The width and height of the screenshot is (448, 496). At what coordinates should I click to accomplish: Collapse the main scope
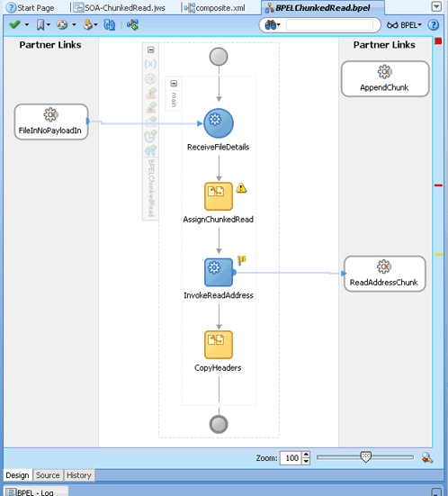coord(174,84)
